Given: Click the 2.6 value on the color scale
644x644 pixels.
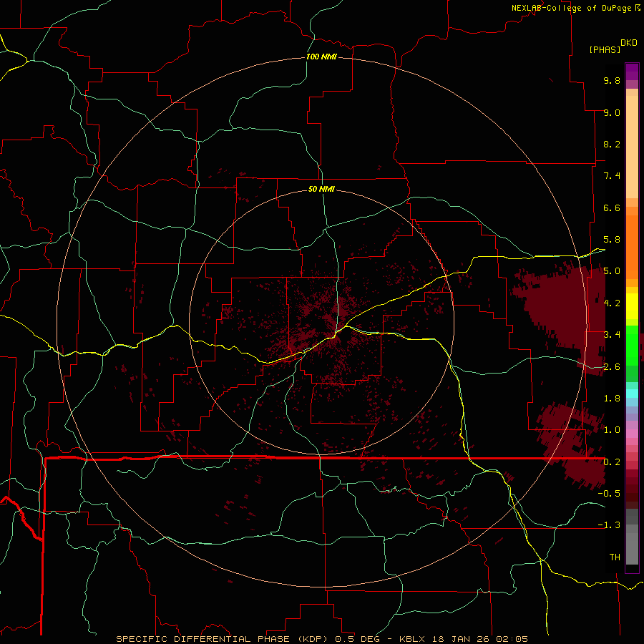Looking at the screenshot, I should (x=612, y=367).
